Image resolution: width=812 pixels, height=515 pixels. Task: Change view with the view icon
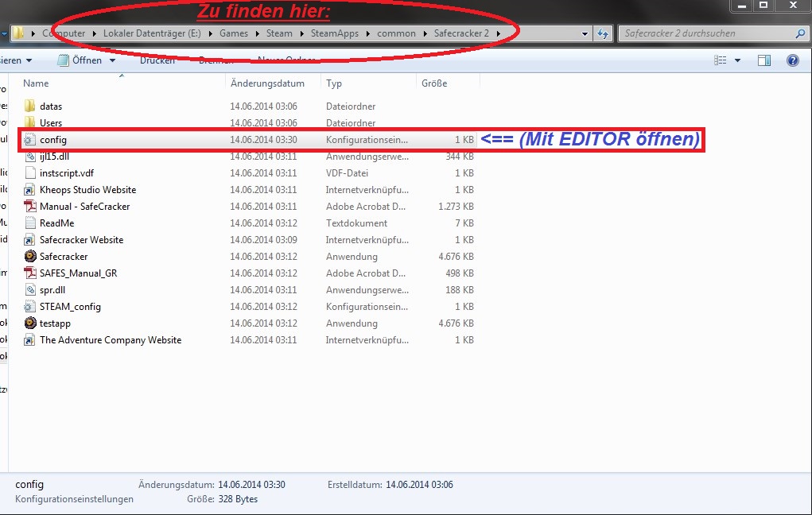click(720, 60)
